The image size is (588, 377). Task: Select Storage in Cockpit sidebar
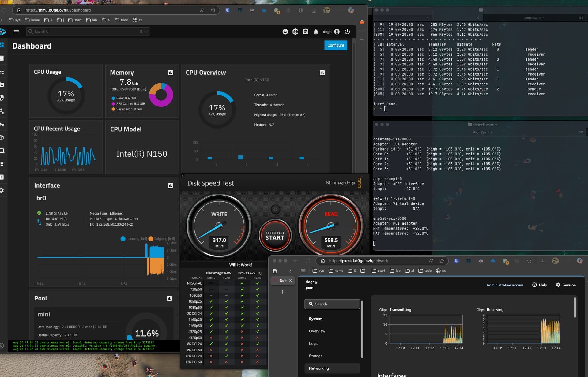(x=332, y=356)
